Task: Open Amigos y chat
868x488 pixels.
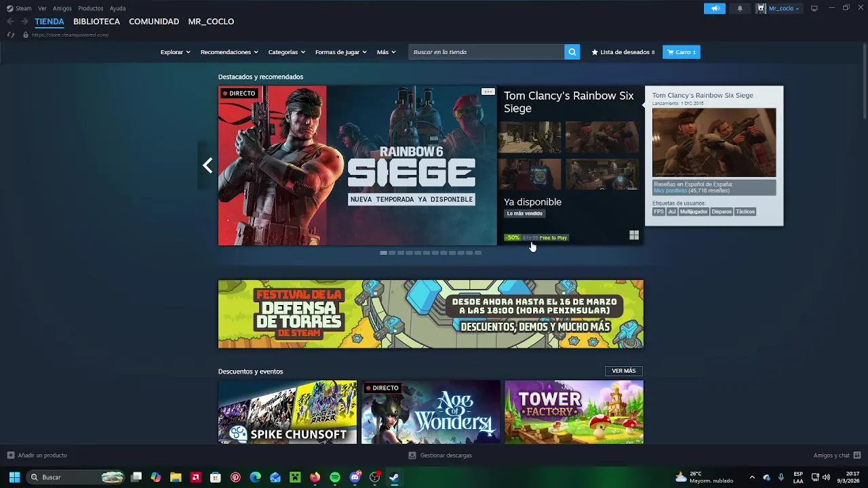Action: coord(837,455)
